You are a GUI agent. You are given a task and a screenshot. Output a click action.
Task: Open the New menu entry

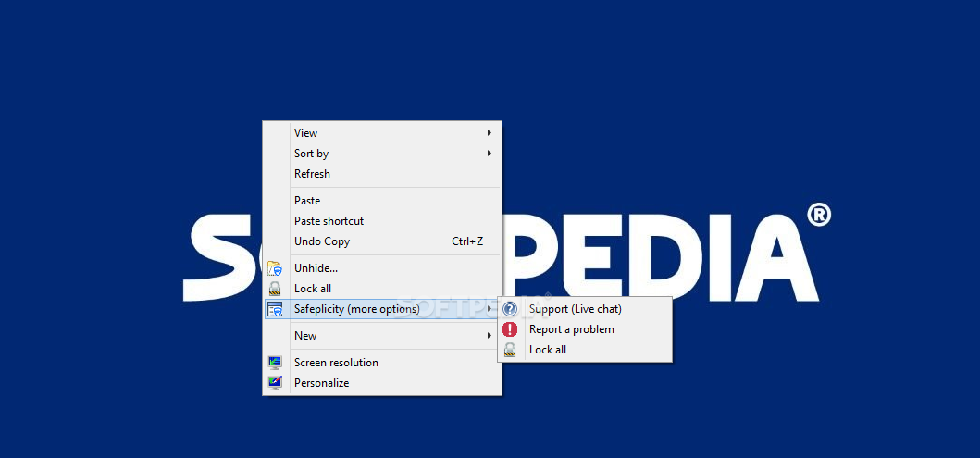coord(382,336)
